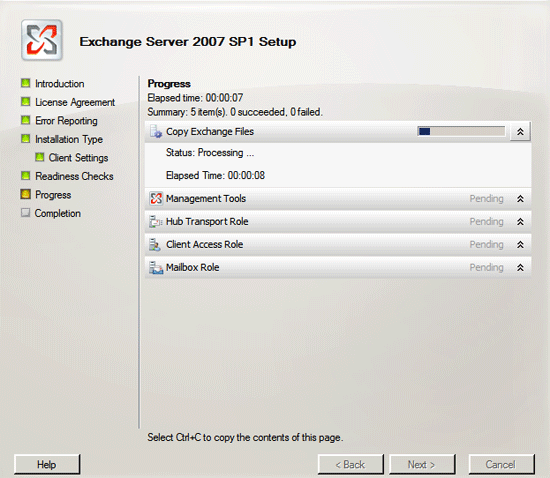The width and height of the screenshot is (550, 478).
Task: Click the orange square beside Progress step
Action: click(25, 194)
